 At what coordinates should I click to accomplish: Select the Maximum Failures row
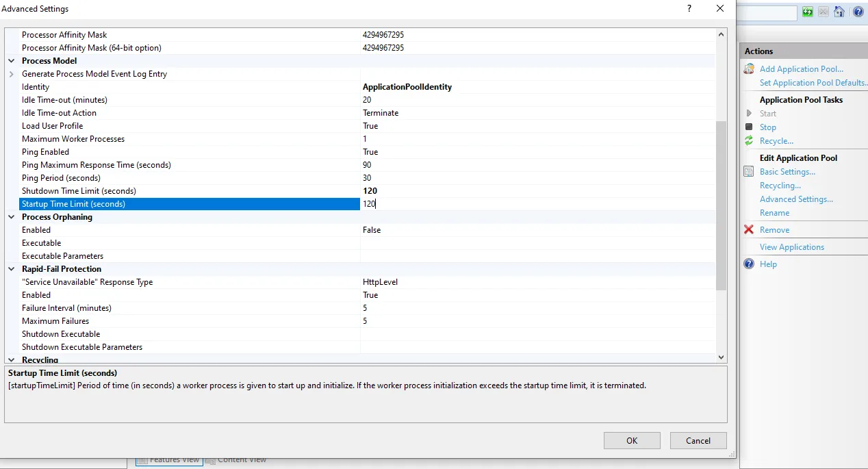pos(366,321)
